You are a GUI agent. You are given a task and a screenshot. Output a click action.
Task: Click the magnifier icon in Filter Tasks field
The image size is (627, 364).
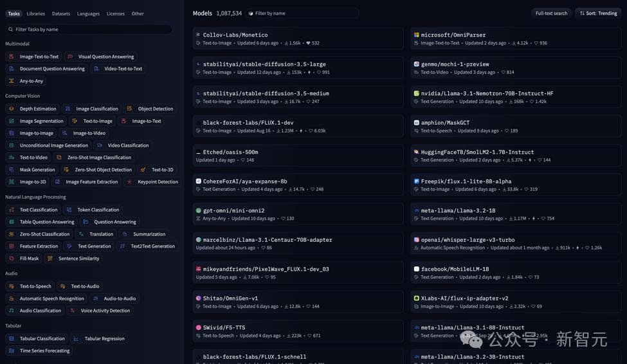[11, 30]
